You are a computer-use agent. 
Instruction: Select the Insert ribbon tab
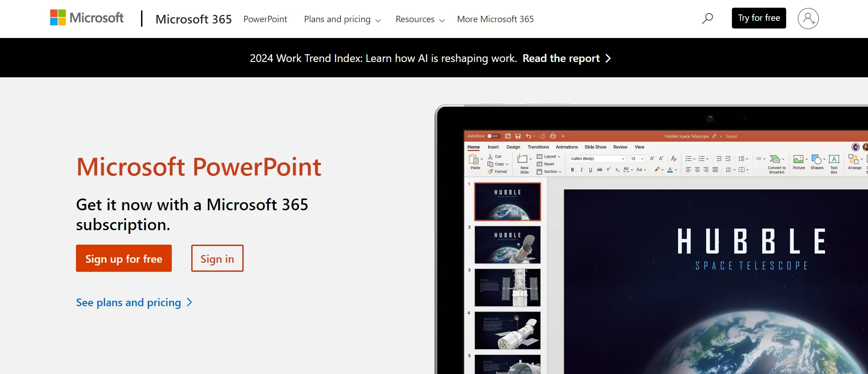(x=493, y=147)
